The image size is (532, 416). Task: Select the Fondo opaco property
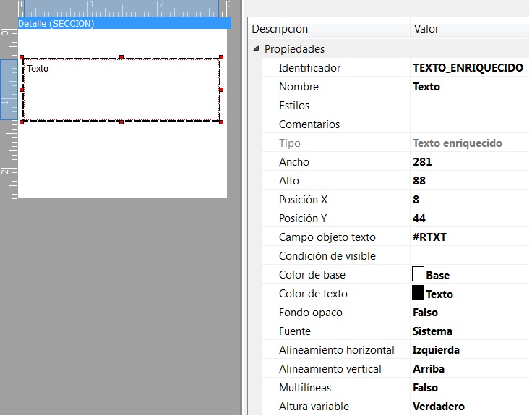click(395, 312)
